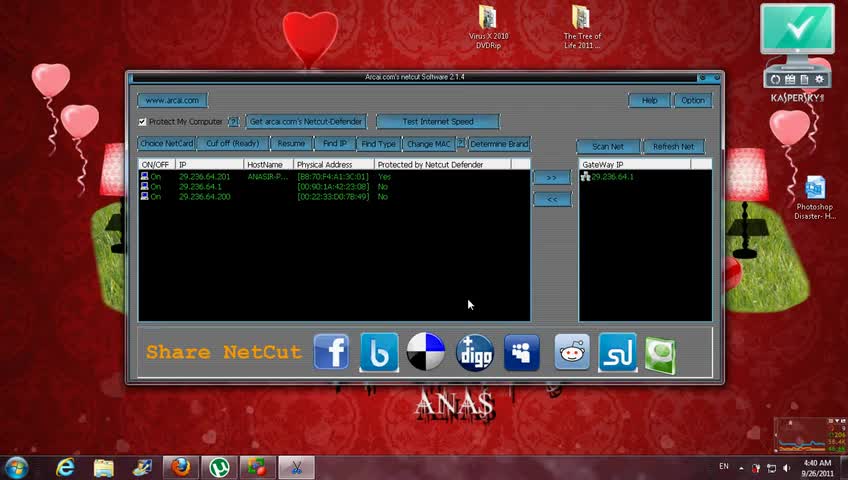This screenshot has height=480, width=848.
Task: Sort by the ON/OFF column header
Action: (x=157, y=164)
